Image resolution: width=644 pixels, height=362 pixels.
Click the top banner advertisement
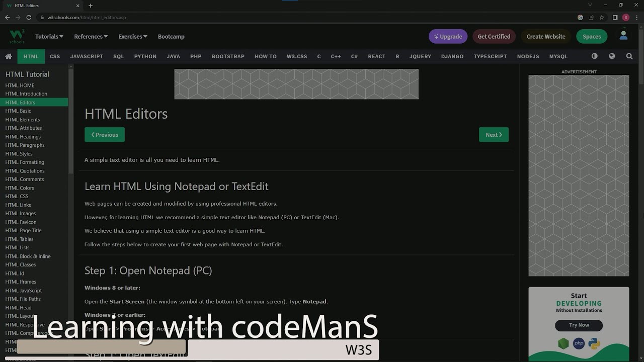coord(296,84)
